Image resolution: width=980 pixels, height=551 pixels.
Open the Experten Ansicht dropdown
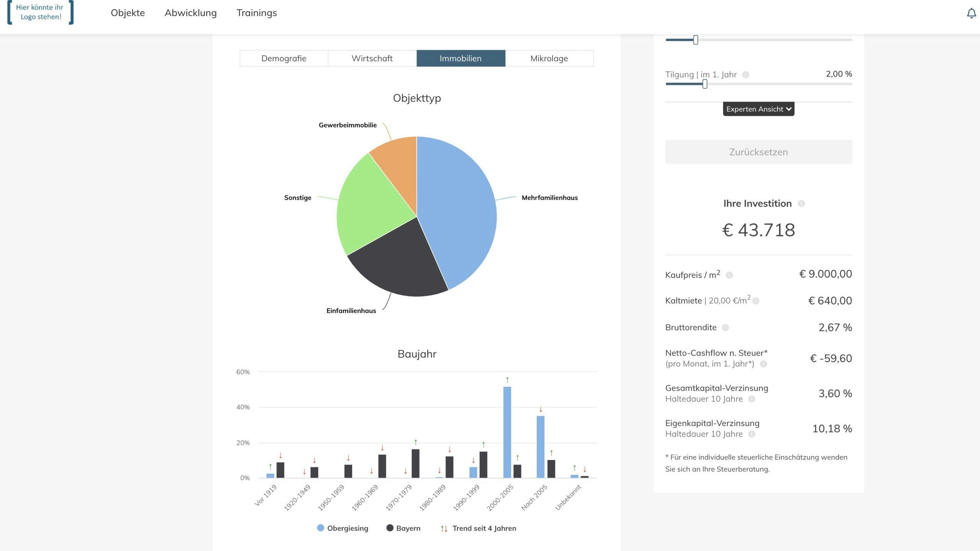[x=758, y=109]
